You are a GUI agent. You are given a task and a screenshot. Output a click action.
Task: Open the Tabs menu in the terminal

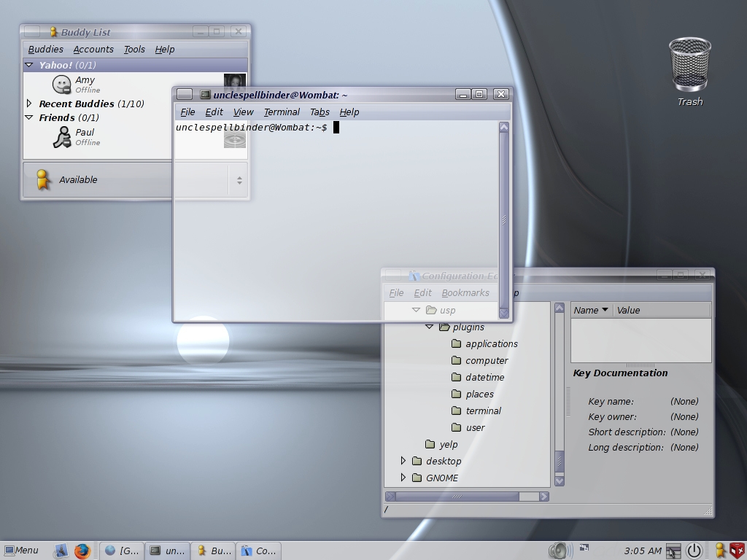point(320,112)
